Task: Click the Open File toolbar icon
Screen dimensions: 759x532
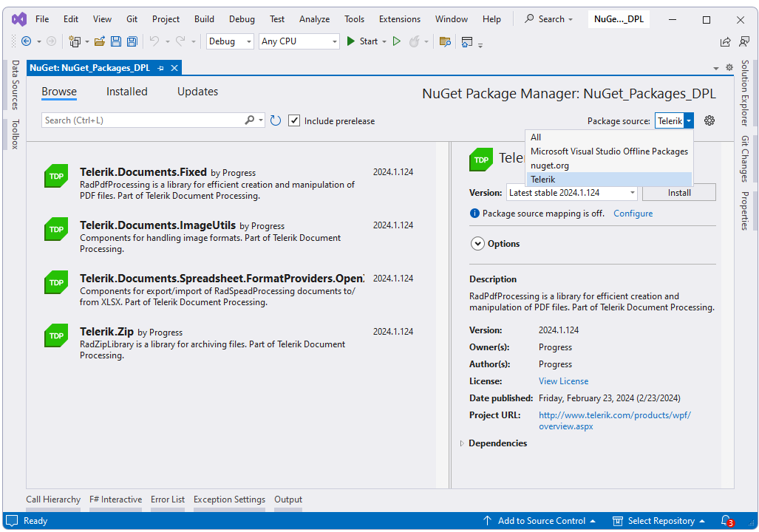Action: 100,41
